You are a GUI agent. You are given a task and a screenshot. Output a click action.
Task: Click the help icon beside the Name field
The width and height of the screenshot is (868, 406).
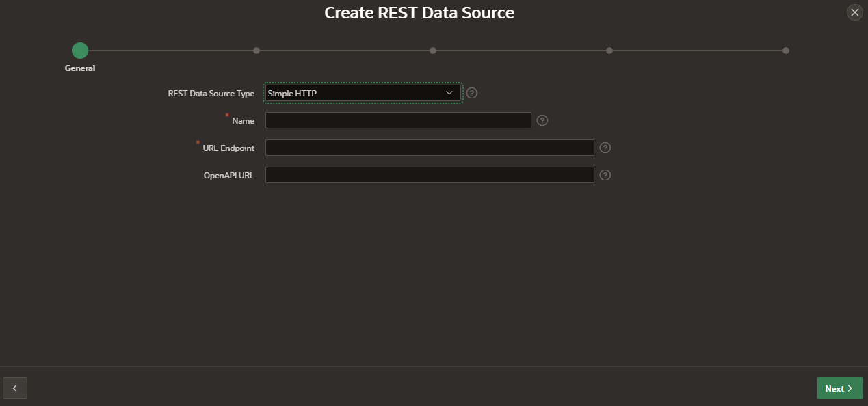[542, 120]
